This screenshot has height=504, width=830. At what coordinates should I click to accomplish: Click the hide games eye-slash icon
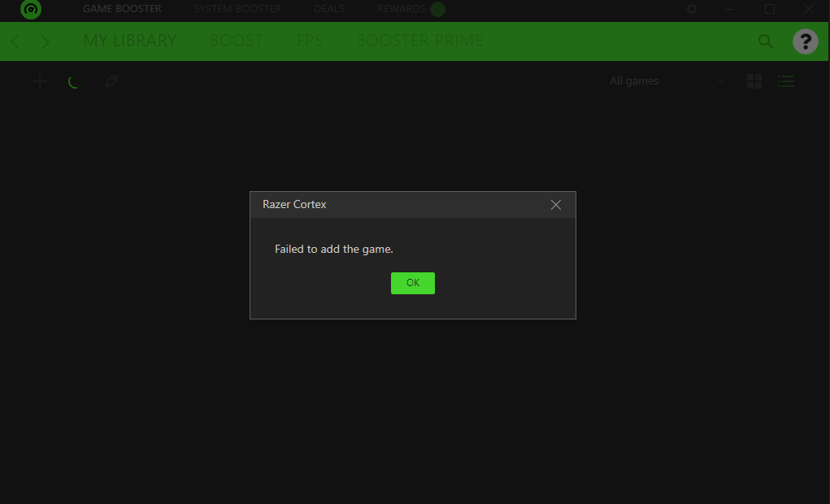point(111,81)
